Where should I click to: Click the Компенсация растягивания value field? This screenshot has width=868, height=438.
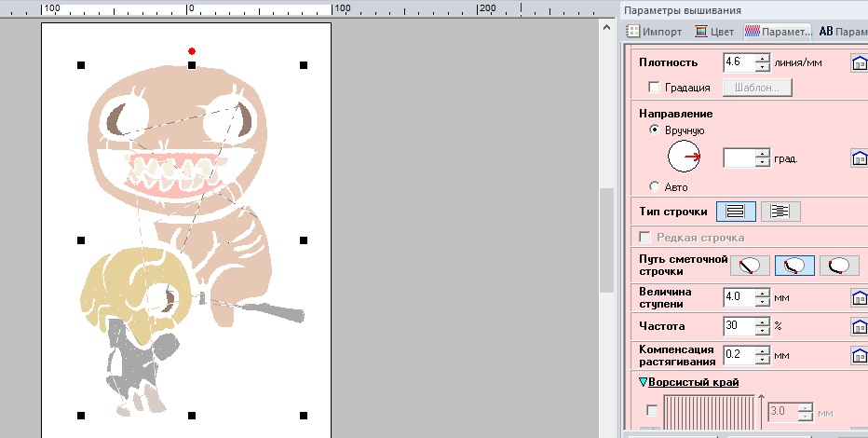pos(739,356)
